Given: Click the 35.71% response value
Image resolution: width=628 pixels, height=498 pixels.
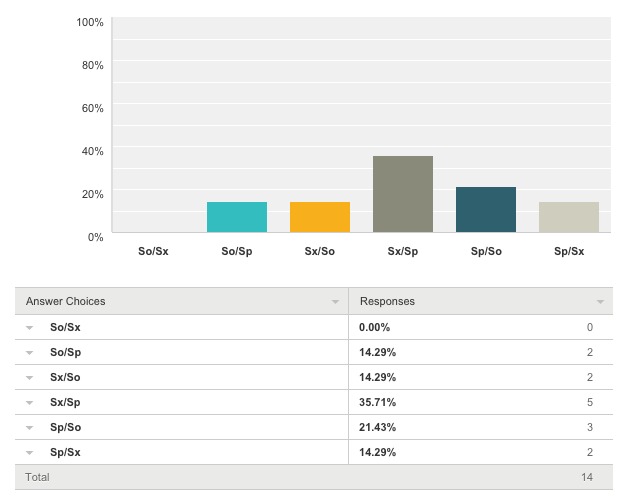Looking at the screenshot, I should click(378, 403).
